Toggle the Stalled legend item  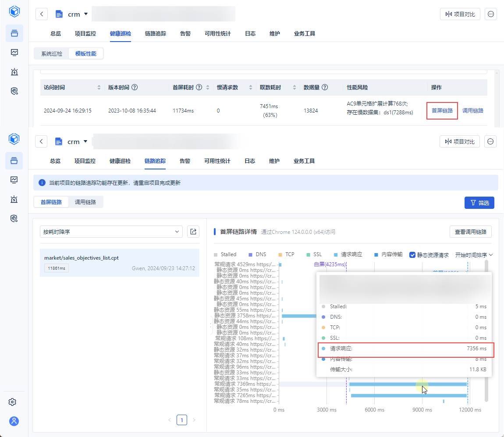click(225, 254)
